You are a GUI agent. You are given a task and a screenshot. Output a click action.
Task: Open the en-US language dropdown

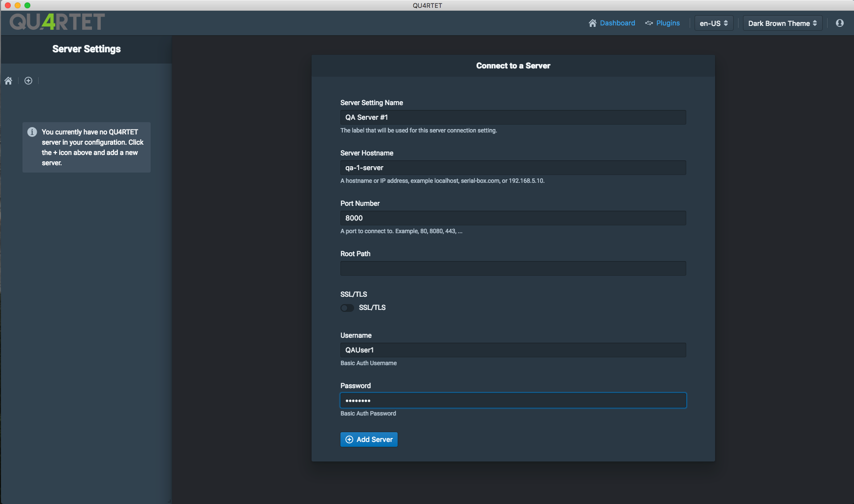pyautogui.click(x=714, y=23)
